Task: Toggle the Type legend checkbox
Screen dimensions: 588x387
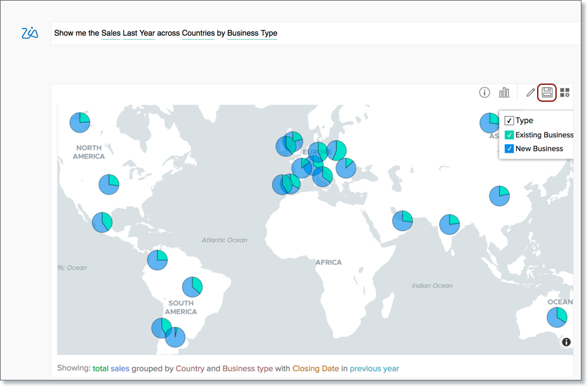Action: (510, 121)
